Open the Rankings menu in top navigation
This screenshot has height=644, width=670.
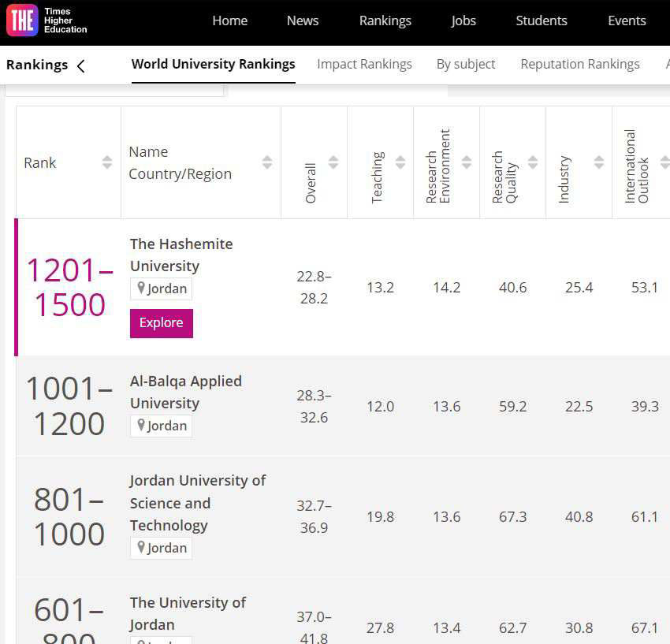click(385, 21)
